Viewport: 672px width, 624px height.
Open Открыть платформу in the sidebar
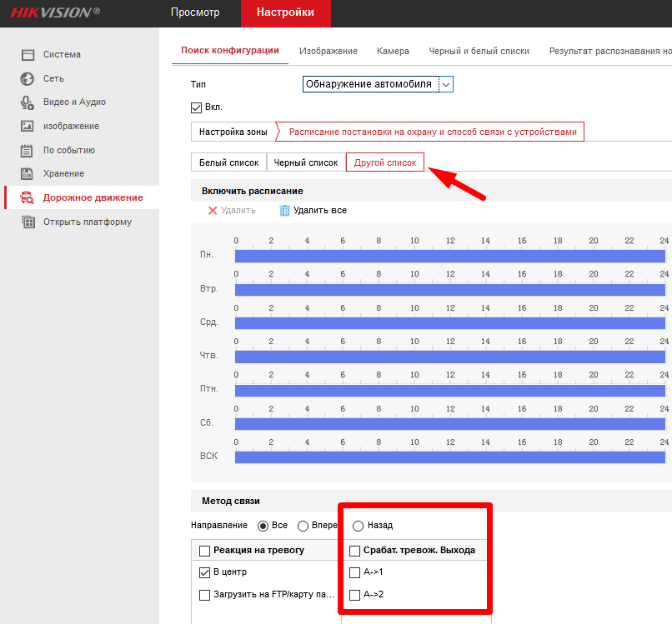(x=88, y=222)
